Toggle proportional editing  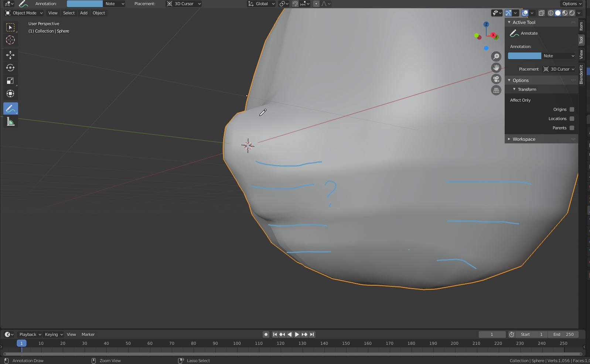316,4
